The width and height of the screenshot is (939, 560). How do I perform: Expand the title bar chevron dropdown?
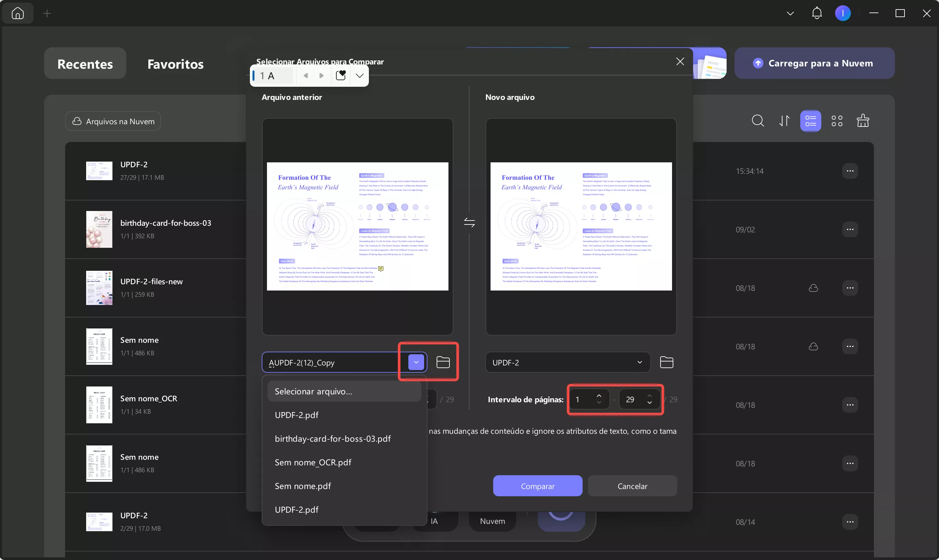point(790,13)
